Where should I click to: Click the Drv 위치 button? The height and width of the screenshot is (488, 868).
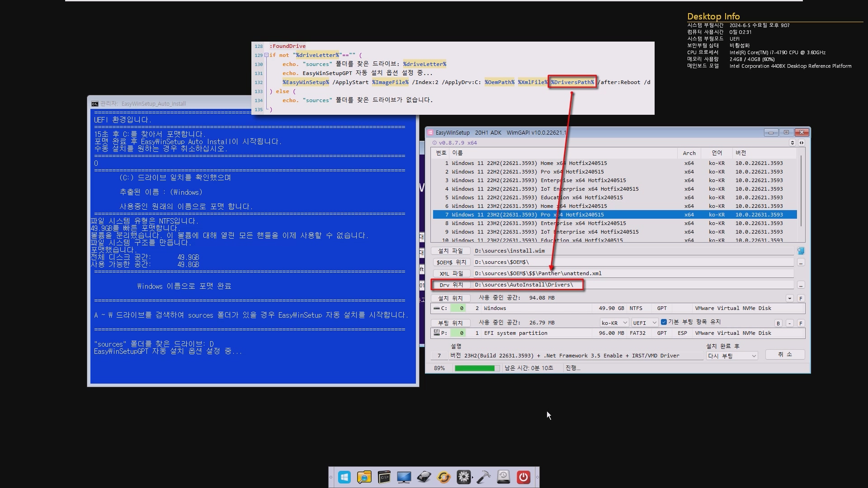pos(451,285)
